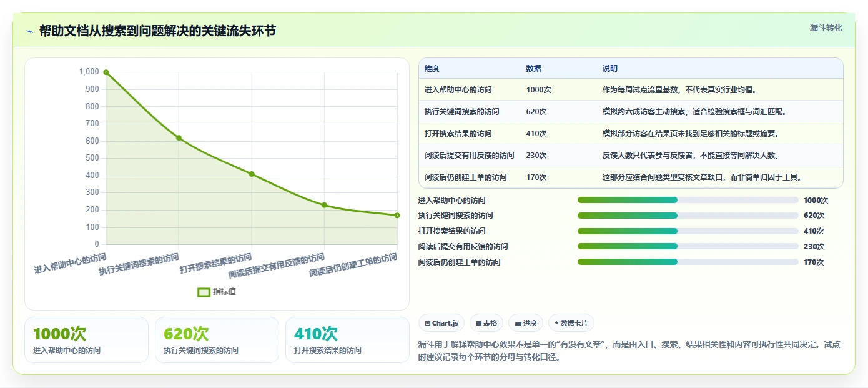The image size is (868, 388).
Task: Click the 170次 value in the table
Action: [x=536, y=177]
